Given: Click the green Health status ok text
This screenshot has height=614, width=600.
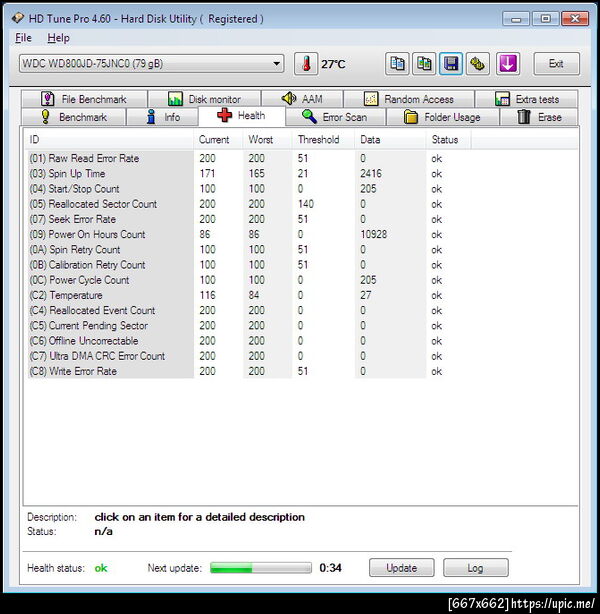Looking at the screenshot, I should pos(101,568).
